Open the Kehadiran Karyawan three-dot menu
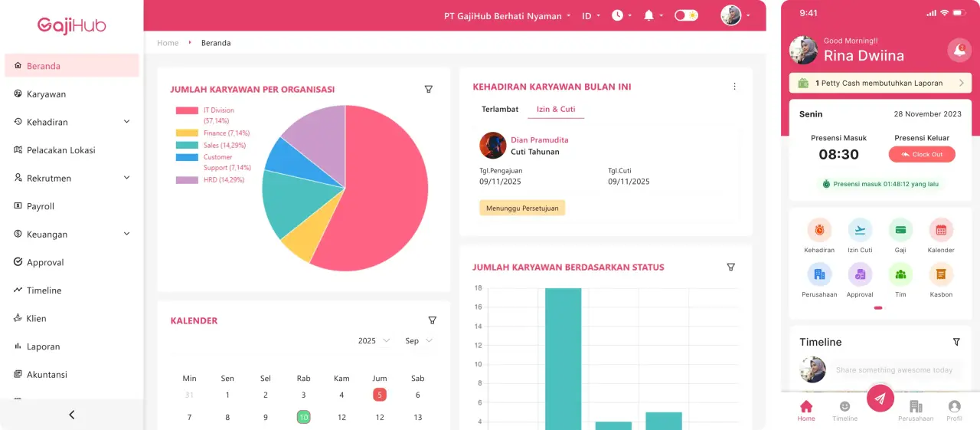The image size is (980, 430). (x=734, y=87)
